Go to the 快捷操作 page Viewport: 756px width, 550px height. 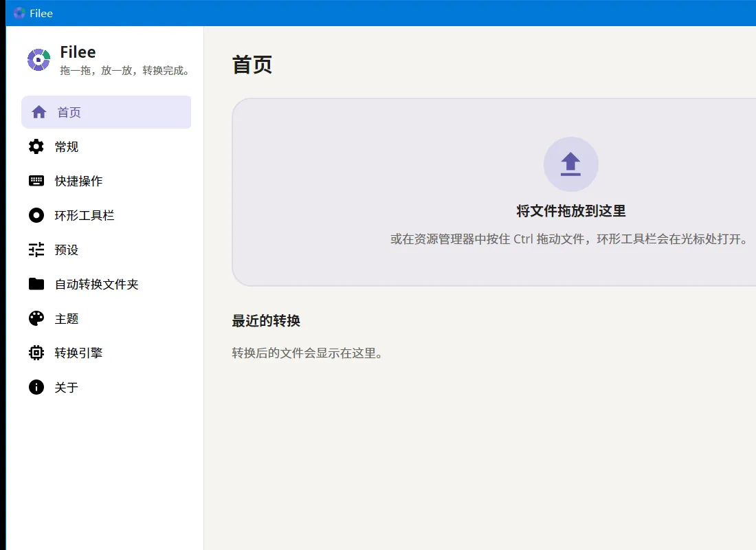106,181
